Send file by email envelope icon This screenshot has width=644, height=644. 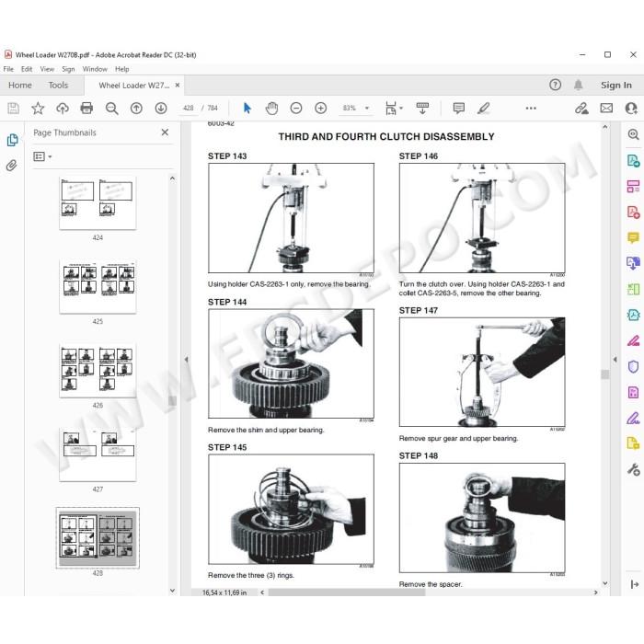[x=606, y=108]
